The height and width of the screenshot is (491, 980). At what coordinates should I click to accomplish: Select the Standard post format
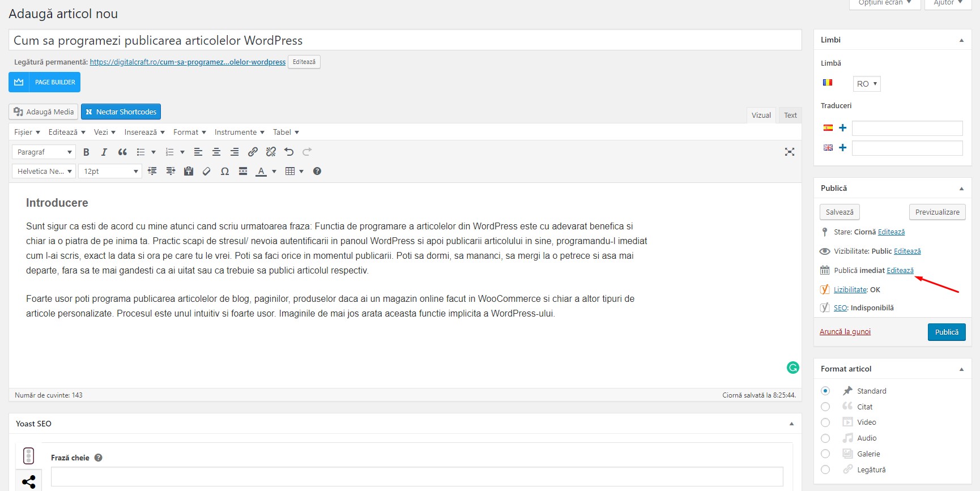pyautogui.click(x=825, y=391)
